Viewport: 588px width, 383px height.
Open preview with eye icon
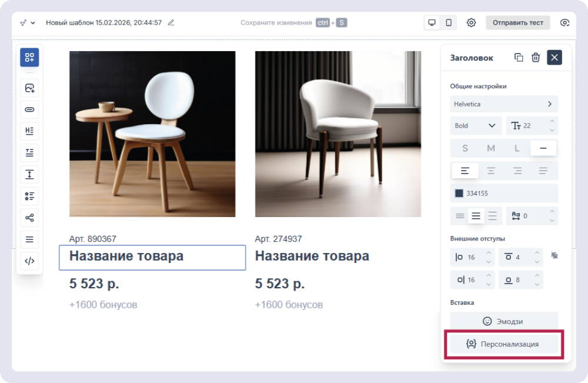tap(564, 22)
